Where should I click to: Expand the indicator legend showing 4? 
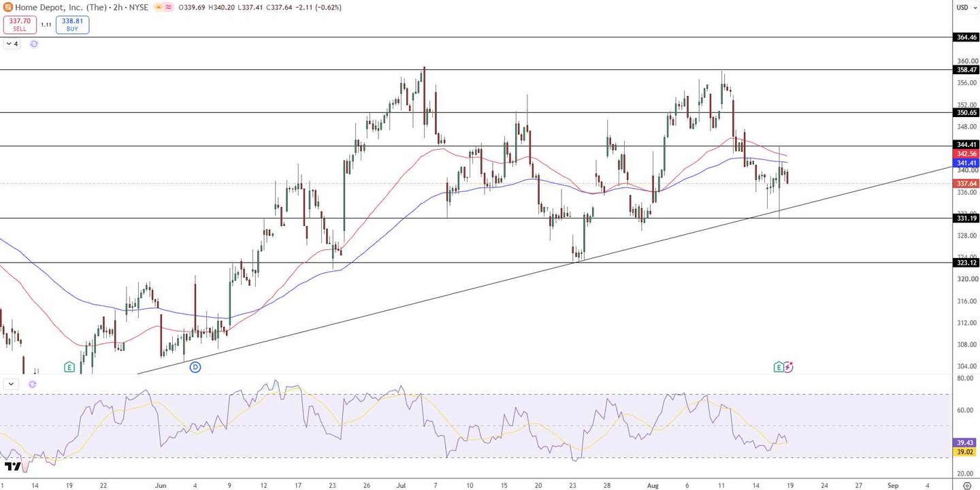12,44
